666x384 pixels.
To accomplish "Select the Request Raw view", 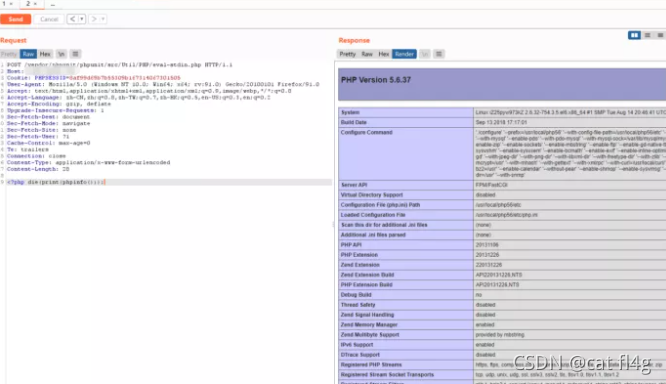I will 28,54.
